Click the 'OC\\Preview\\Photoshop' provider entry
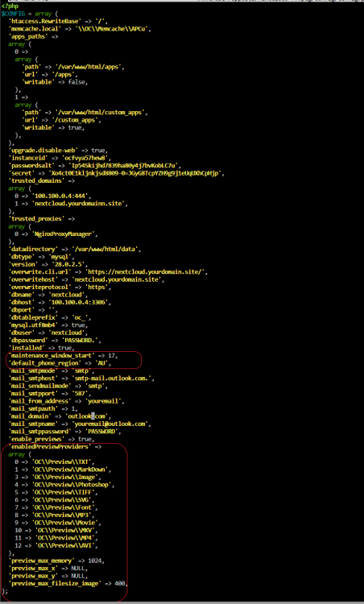 tap(73, 485)
